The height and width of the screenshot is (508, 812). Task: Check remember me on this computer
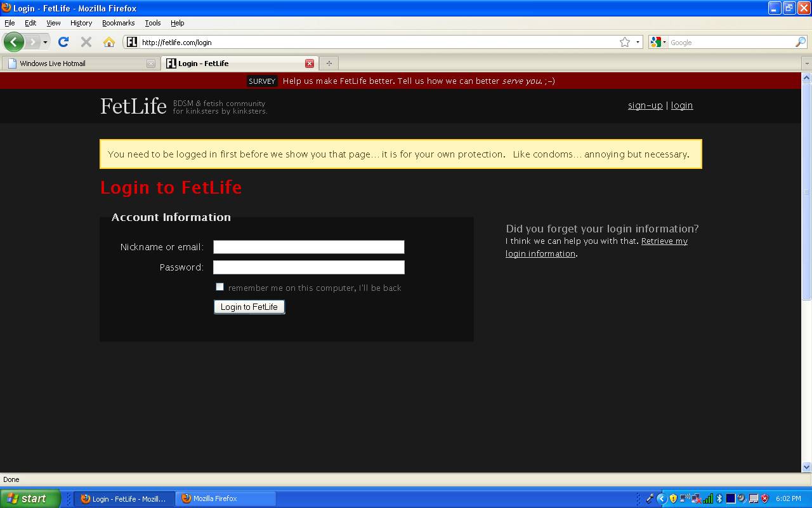tap(220, 287)
